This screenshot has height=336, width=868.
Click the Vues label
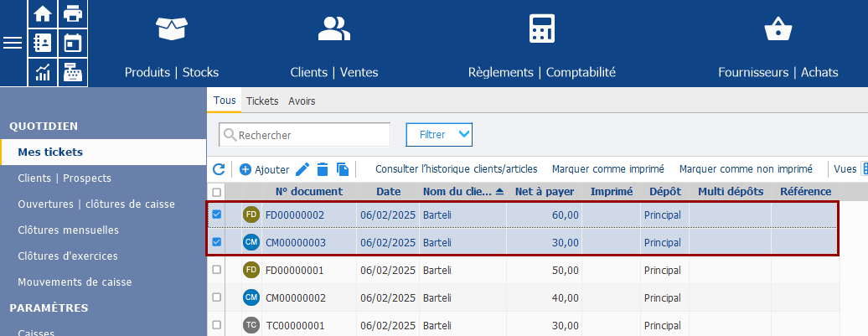(x=845, y=168)
